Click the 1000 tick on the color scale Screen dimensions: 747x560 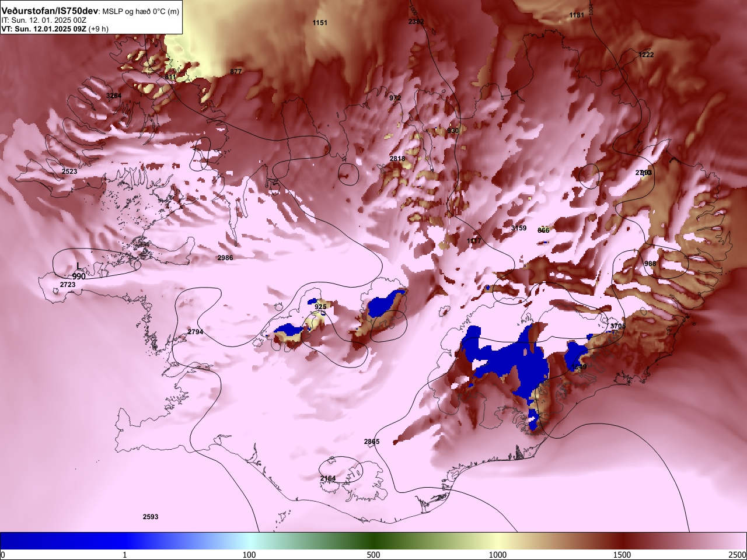[498, 555]
